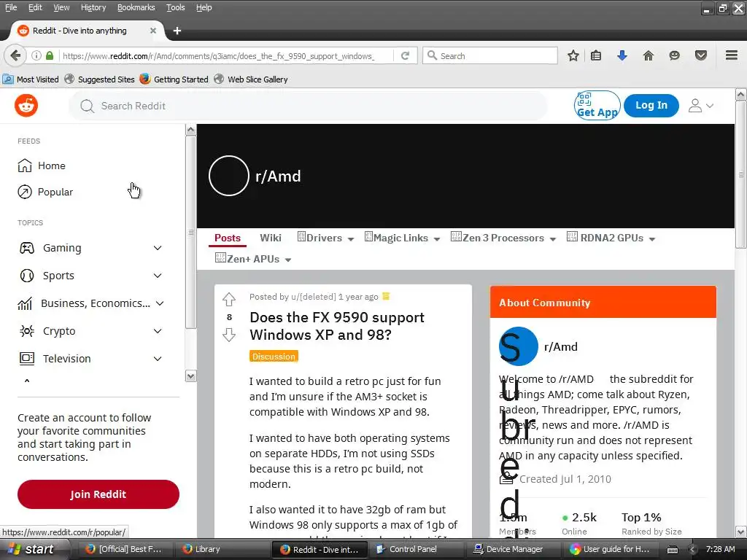Open the File menu

10,7
